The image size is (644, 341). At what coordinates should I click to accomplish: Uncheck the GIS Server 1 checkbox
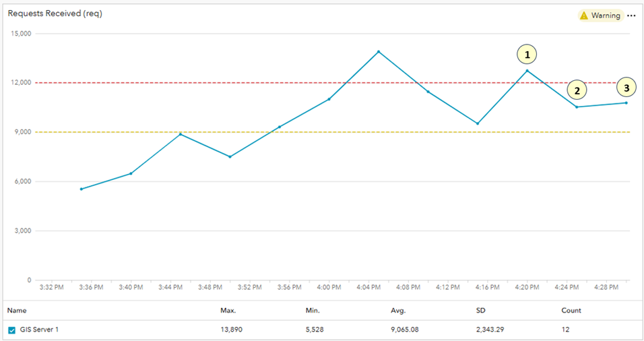click(x=11, y=330)
